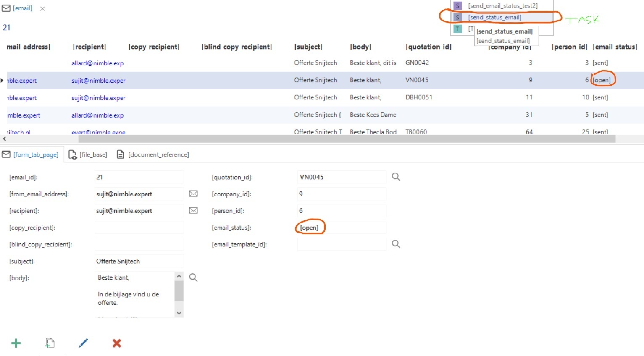Close the [email] tab

pos(42,9)
